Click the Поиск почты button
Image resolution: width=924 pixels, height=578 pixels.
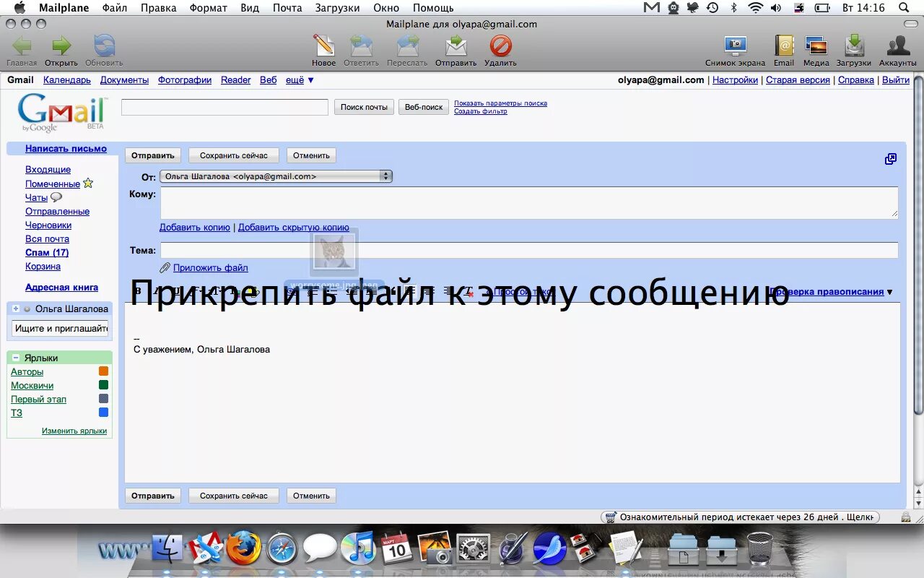click(364, 107)
